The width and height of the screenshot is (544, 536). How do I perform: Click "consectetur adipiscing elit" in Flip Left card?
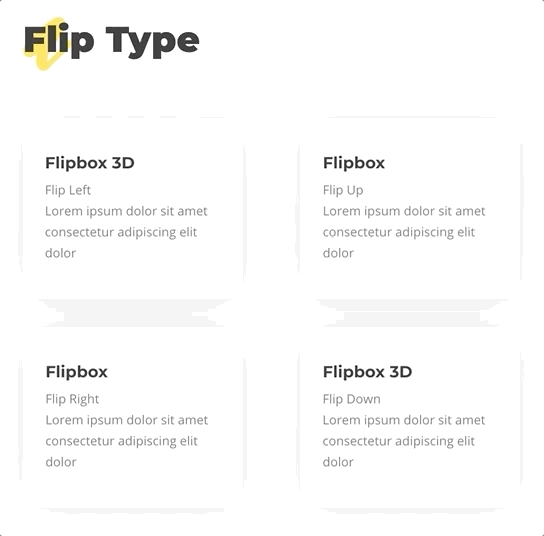click(x=121, y=232)
